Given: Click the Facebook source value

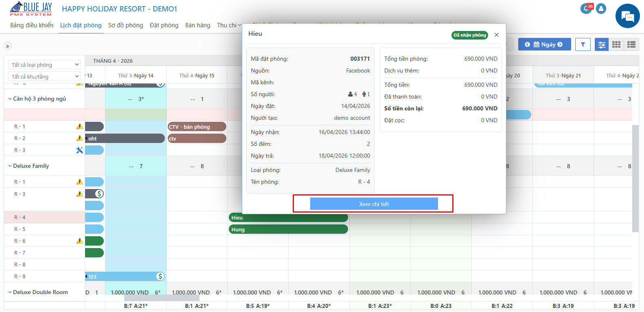Looking at the screenshot, I should tap(358, 70).
